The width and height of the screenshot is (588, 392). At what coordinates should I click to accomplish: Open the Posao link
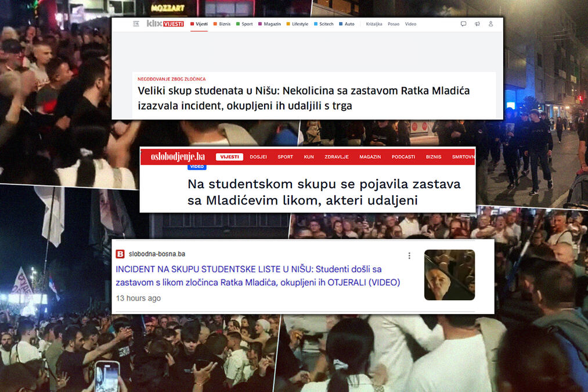tap(394, 24)
